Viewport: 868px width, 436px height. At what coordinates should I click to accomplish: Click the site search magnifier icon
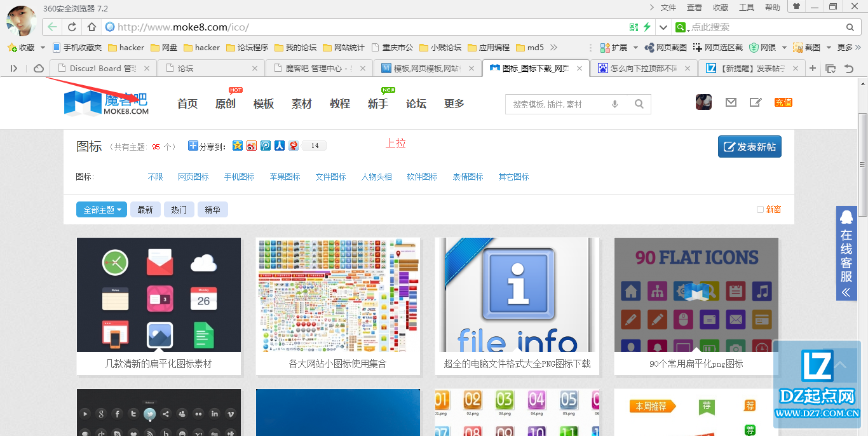639,104
